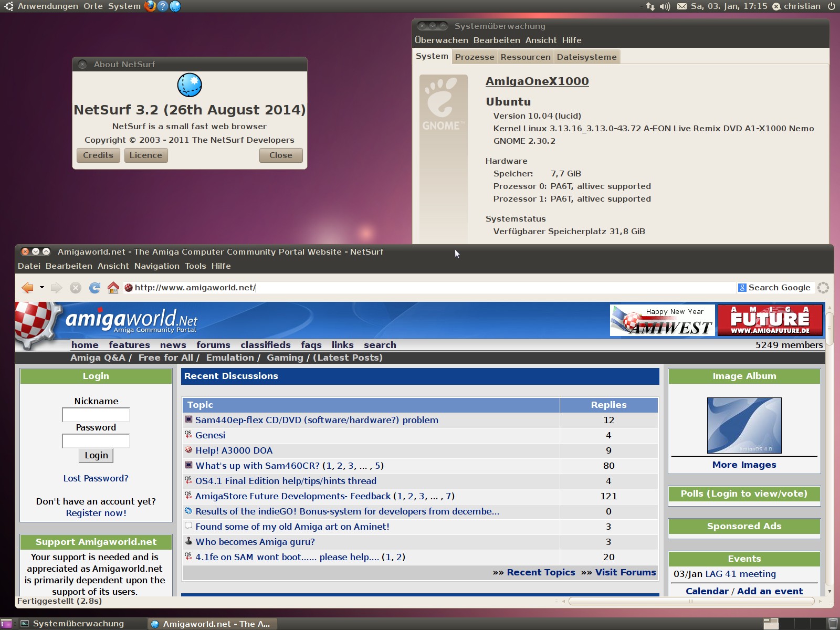Click the volume speaker icon in panel
The height and width of the screenshot is (630, 840).
coord(665,6)
